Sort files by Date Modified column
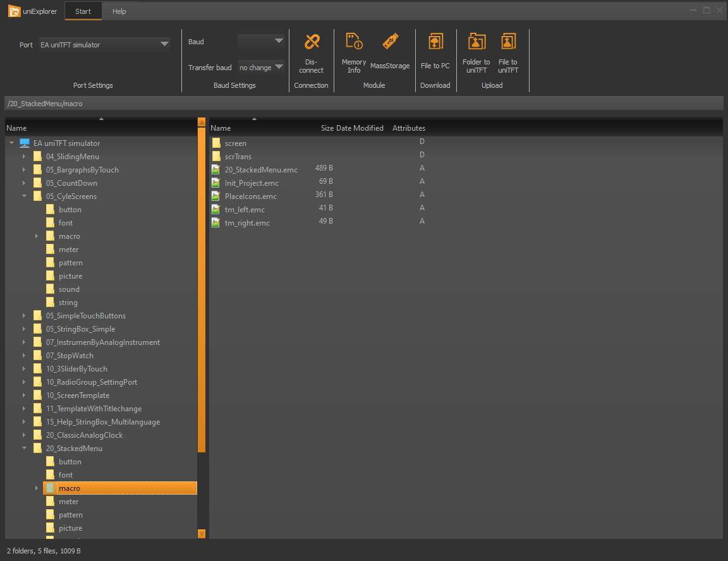 360,128
